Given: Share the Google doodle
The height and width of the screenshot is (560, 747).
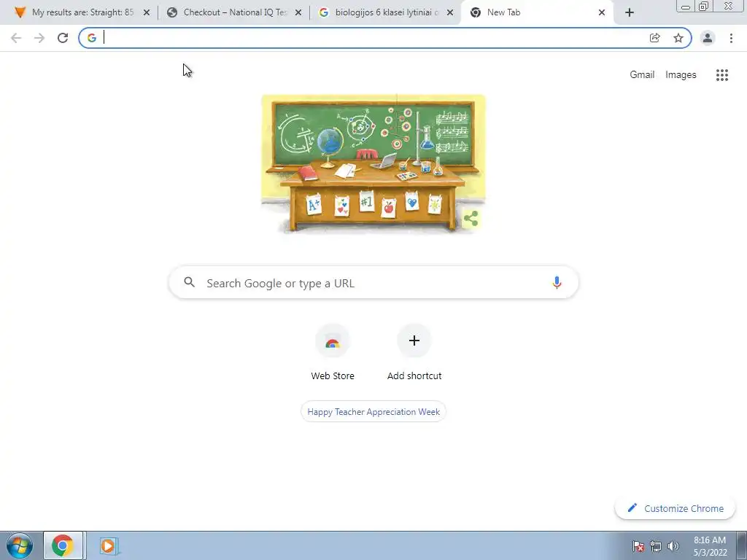Looking at the screenshot, I should point(471,219).
